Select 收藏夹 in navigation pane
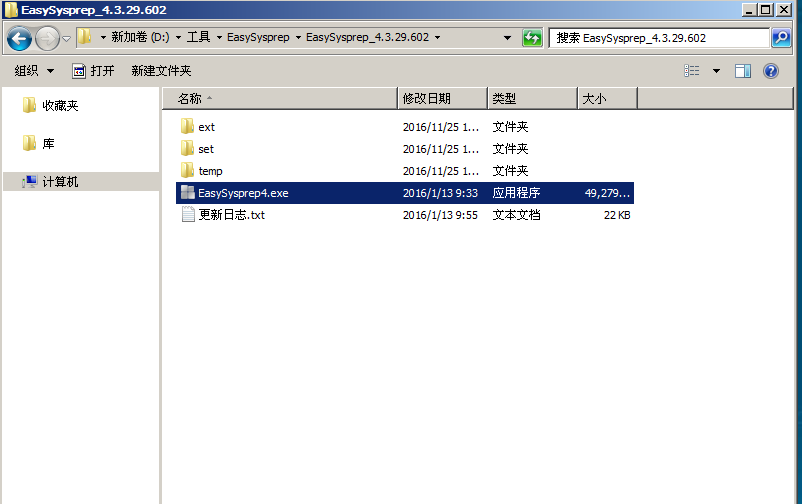The width and height of the screenshot is (802, 504). (x=60, y=105)
